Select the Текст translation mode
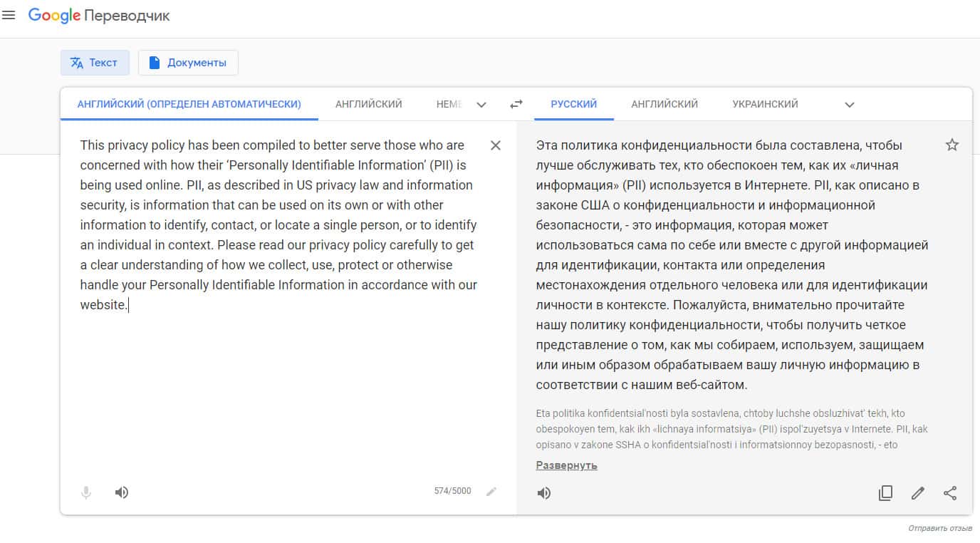The image size is (980, 543). 95,63
